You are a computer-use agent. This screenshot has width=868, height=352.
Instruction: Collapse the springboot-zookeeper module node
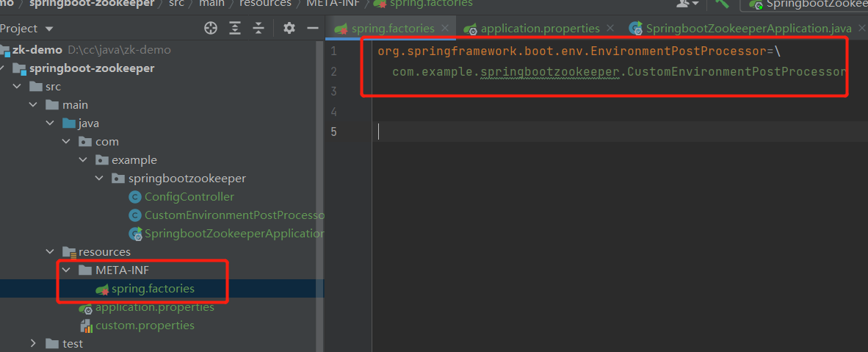click(x=3, y=69)
